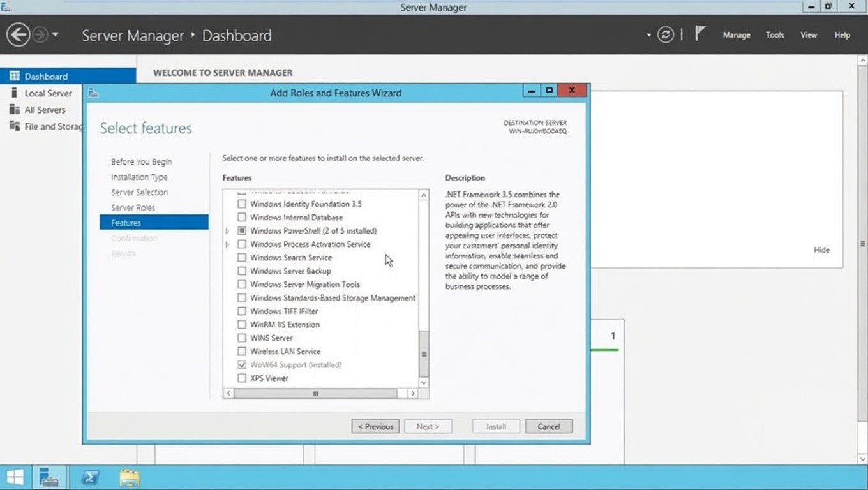Check the WINS Server feature
Viewport: 868px width, 490px height.
point(242,338)
